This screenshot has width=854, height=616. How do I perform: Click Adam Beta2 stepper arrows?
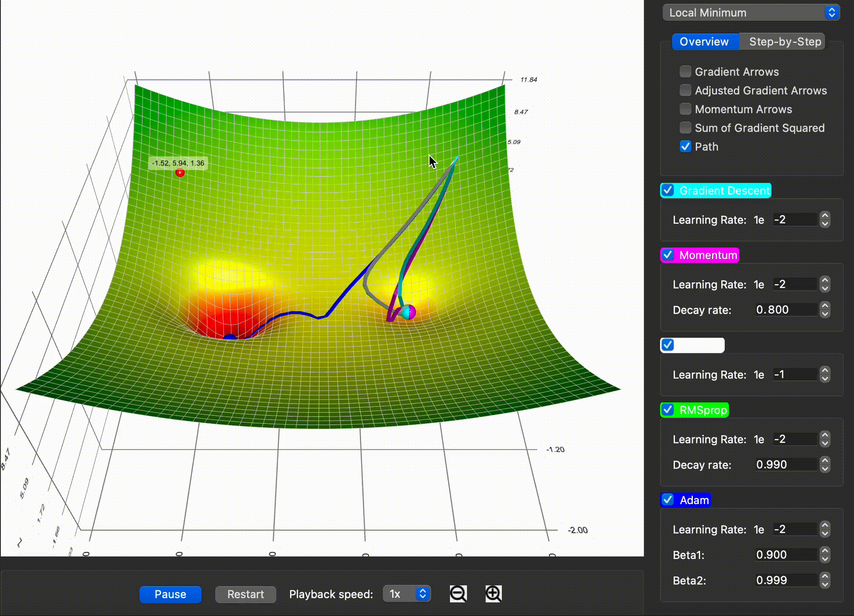[x=825, y=580]
